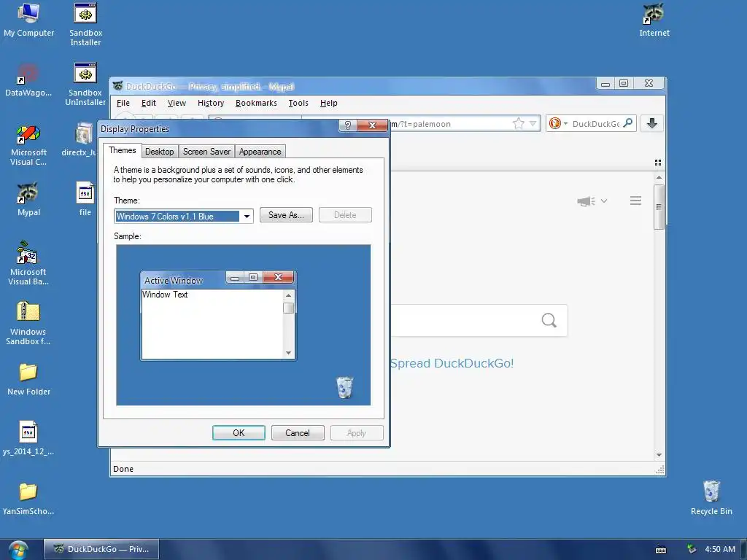Click the megaphone icon on DuckDuckGo page
Image resolution: width=747 pixels, height=560 pixels.
pyautogui.click(x=586, y=201)
